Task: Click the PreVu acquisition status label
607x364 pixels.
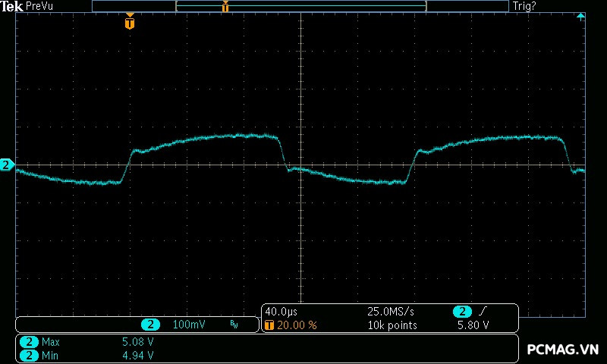Action: 39,6
